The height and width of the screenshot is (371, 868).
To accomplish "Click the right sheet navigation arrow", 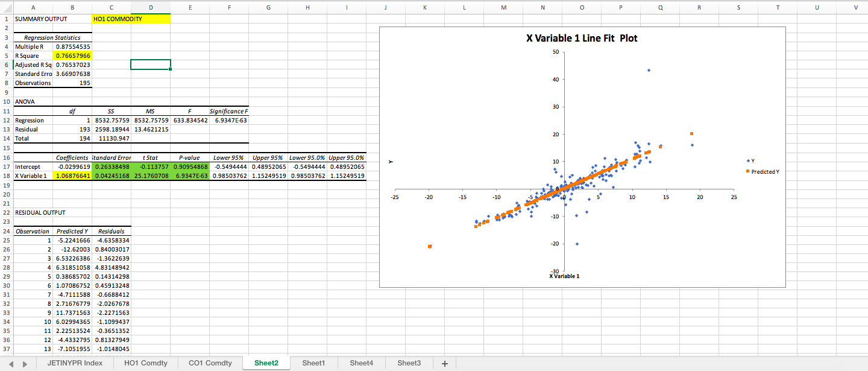I will (24, 363).
